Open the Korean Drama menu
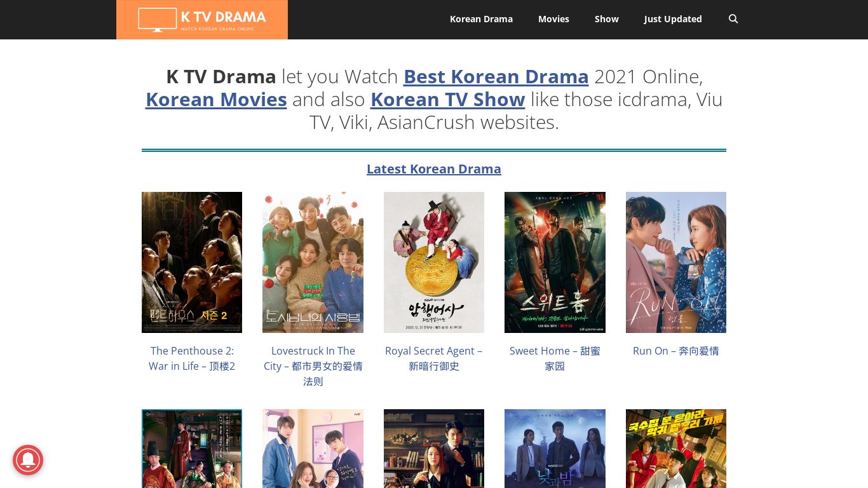The width and height of the screenshot is (868, 488). [481, 19]
